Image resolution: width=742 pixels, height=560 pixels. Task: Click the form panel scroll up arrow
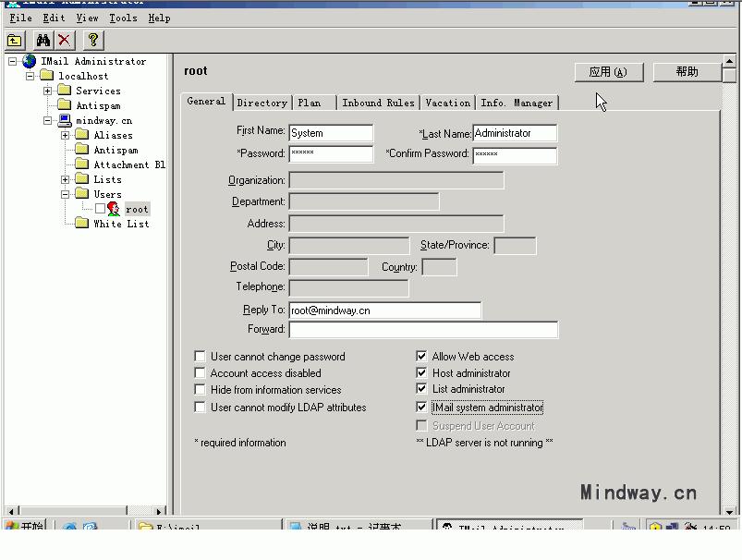tap(729, 61)
